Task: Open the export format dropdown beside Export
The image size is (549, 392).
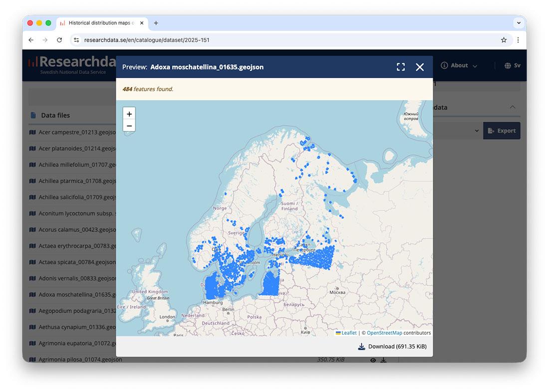Action: click(477, 130)
